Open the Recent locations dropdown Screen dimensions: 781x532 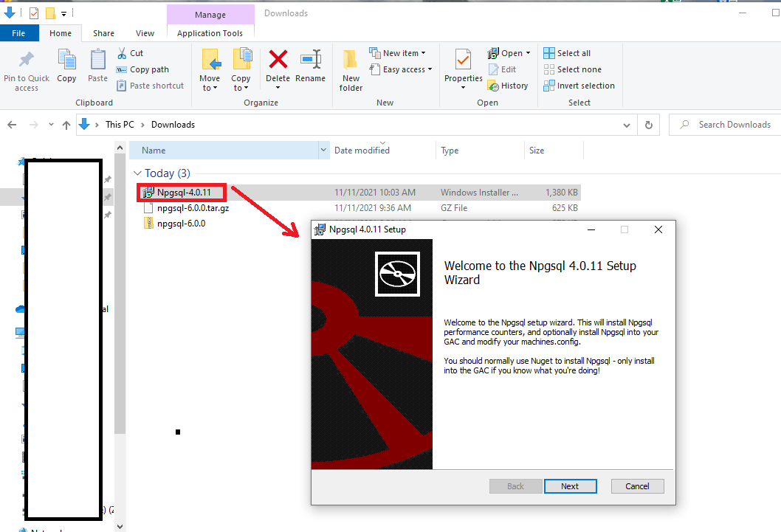[x=51, y=125]
